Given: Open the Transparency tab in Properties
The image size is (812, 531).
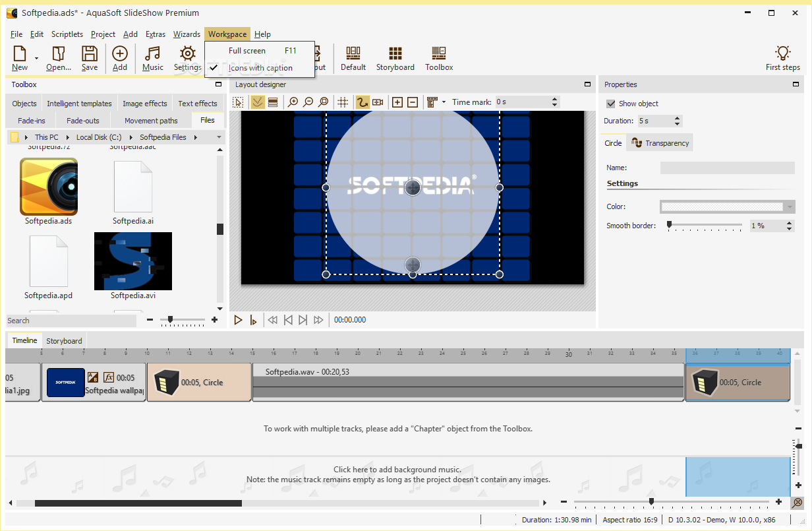Looking at the screenshot, I should (x=660, y=143).
